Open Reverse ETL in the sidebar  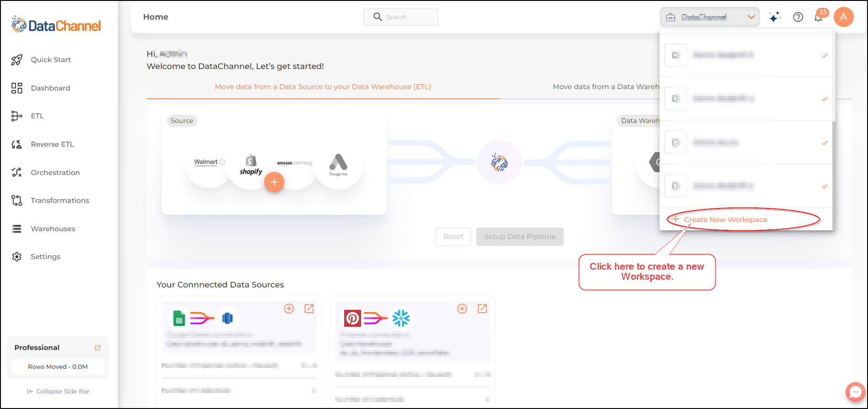(x=52, y=144)
